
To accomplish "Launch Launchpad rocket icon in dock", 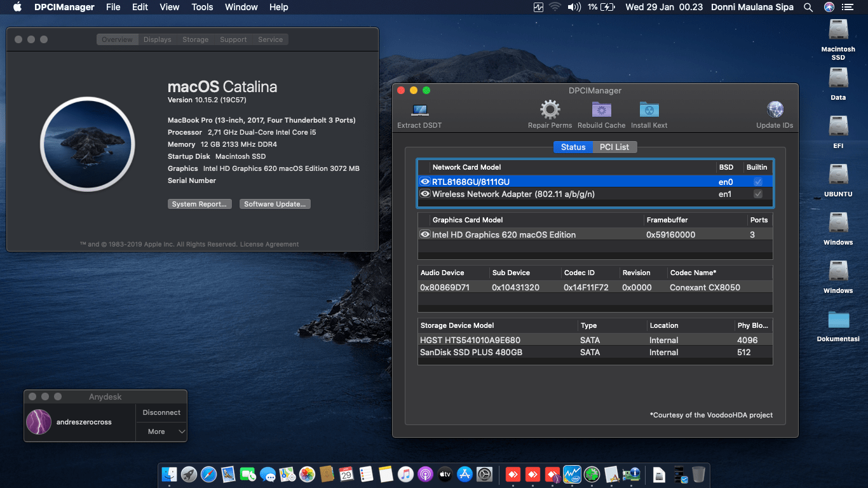I will pos(189,474).
